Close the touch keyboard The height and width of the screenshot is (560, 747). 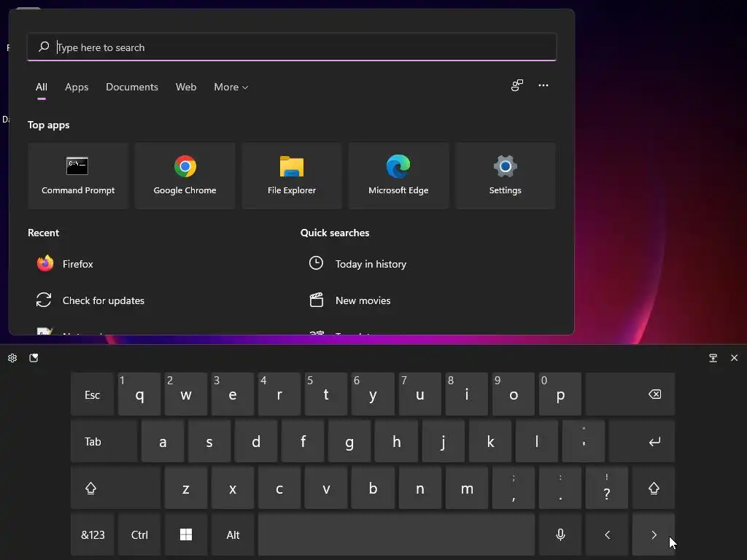(x=734, y=358)
